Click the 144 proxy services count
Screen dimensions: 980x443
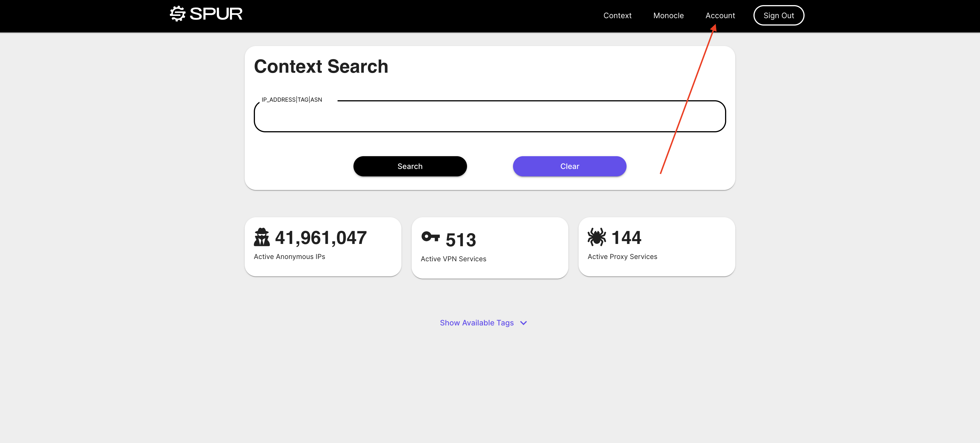tap(626, 237)
